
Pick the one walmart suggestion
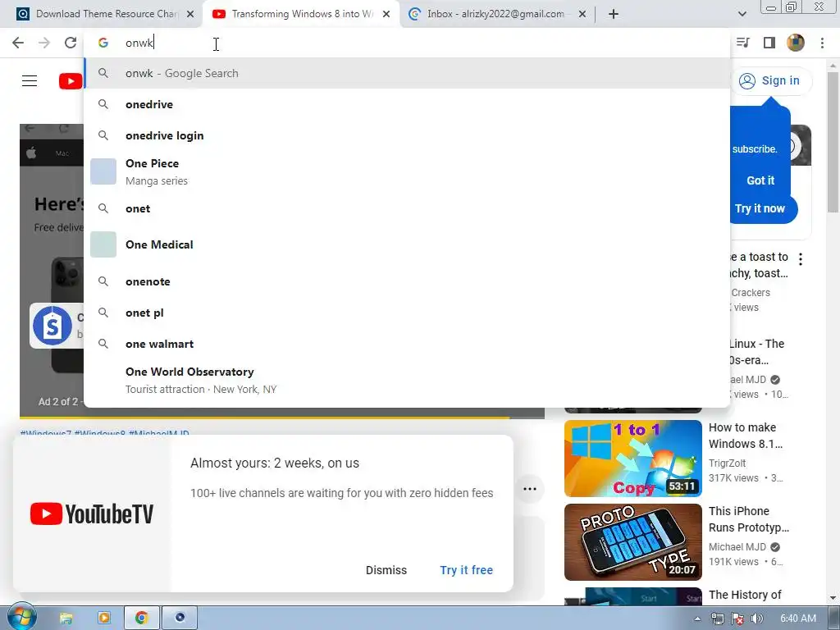tap(407, 344)
